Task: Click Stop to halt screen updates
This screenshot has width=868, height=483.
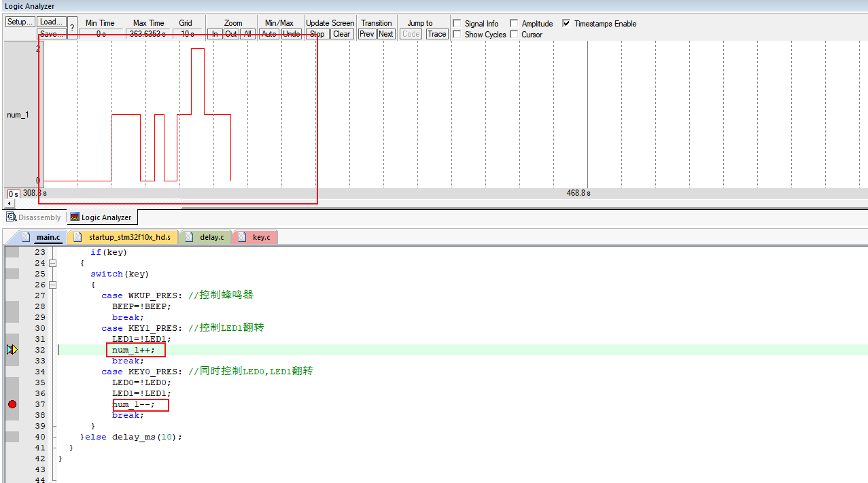Action: pyautogui.click(x=317, y=34)
